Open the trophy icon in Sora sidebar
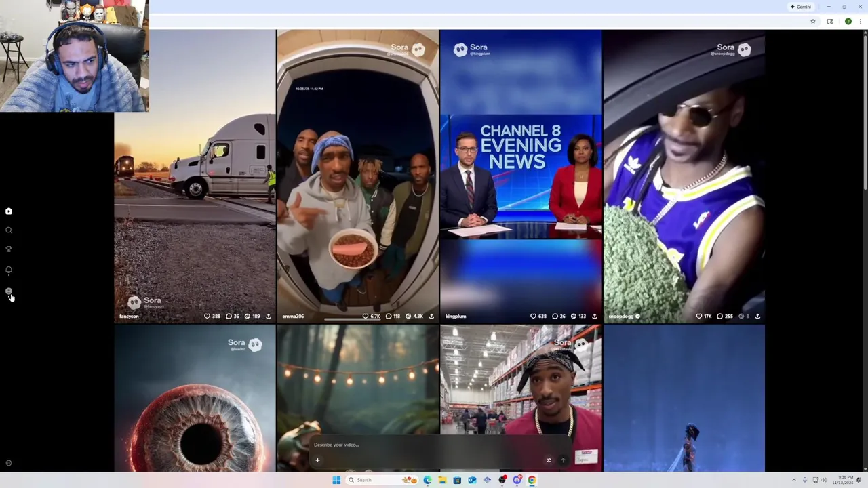The image size is (868, 488). click(x=9, y=249)
